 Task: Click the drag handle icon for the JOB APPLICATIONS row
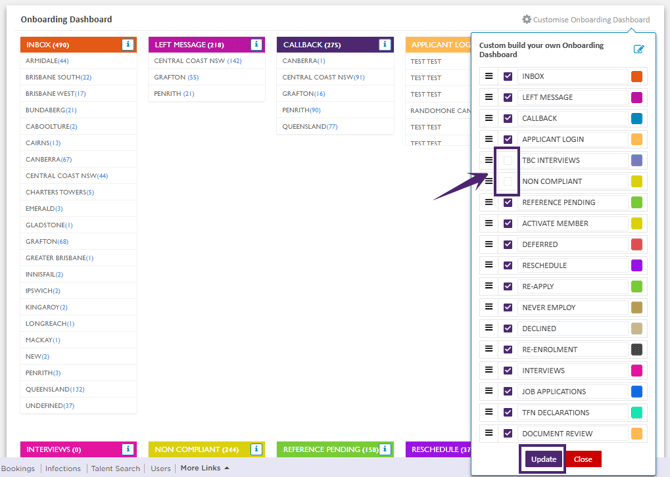click(x=489, y=391)
